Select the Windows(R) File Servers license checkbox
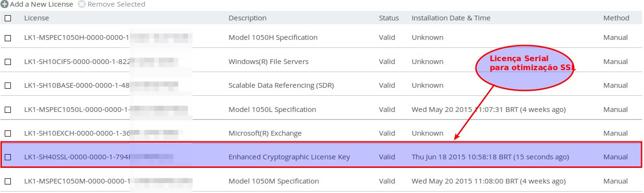The image size is (644, 193). click(8, 62)
